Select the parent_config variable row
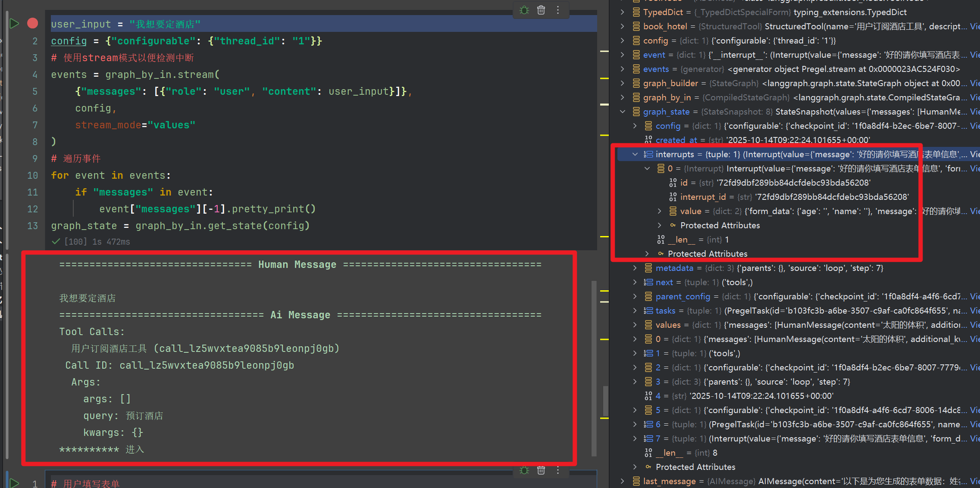This screenshot has width=980, height=488. (683, 296)
